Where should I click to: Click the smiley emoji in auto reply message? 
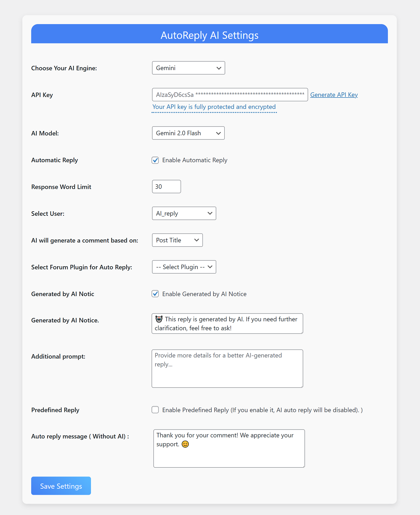pos(185,444)
